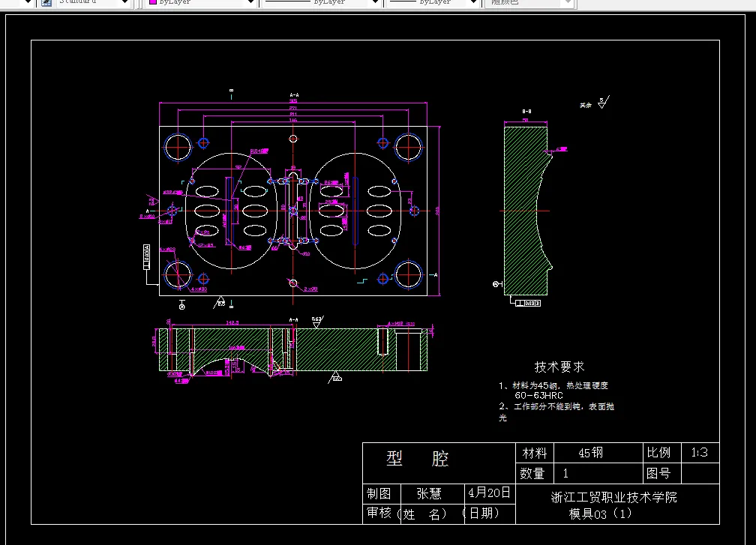The height and width of the screenshot is (545, 756).
Task: Click the A-A label above the lower section view
Action: 294,320
